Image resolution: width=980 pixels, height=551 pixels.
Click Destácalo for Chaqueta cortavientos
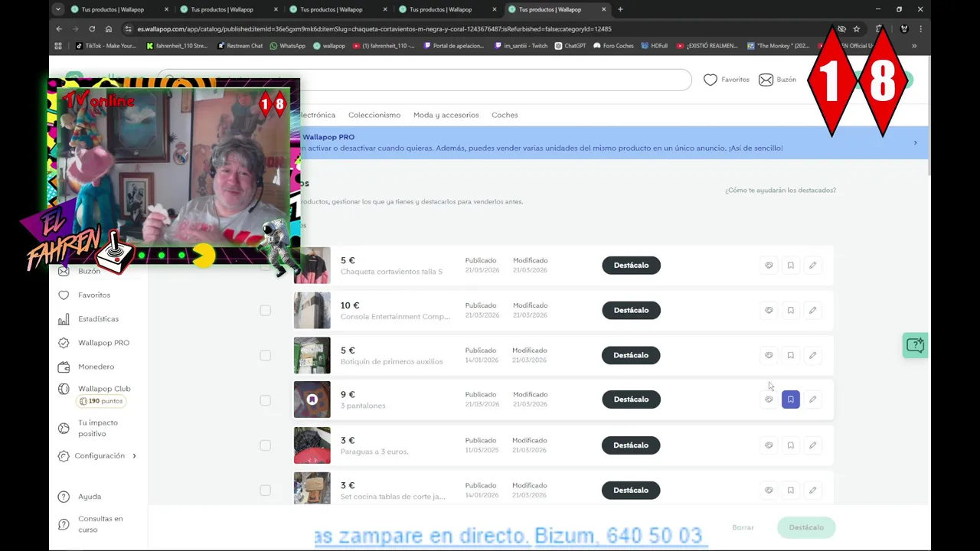pos(631,266)
